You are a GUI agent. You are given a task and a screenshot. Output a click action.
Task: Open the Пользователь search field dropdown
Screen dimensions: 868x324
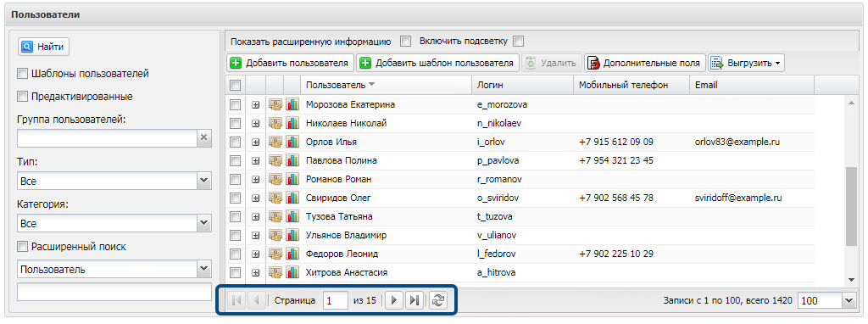click(204, 269)
